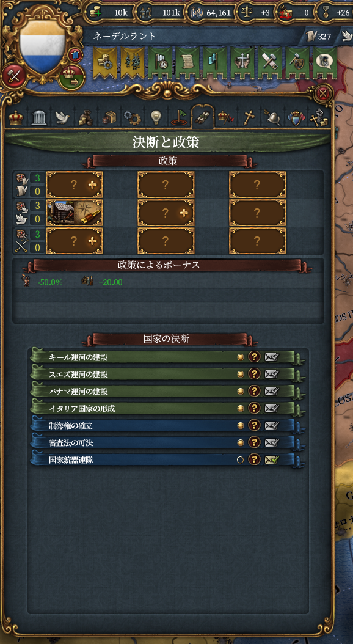Open help for パナマ運河の建設 decision

point(255,392)
